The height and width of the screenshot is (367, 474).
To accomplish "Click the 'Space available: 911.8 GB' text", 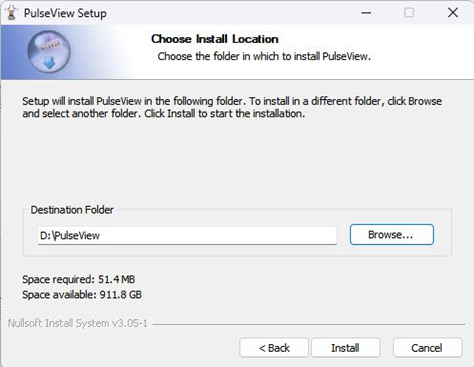I will pos(82,295).
